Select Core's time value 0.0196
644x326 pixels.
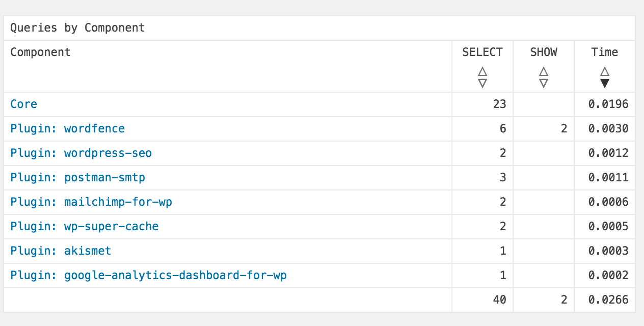[x=608, y=104]
